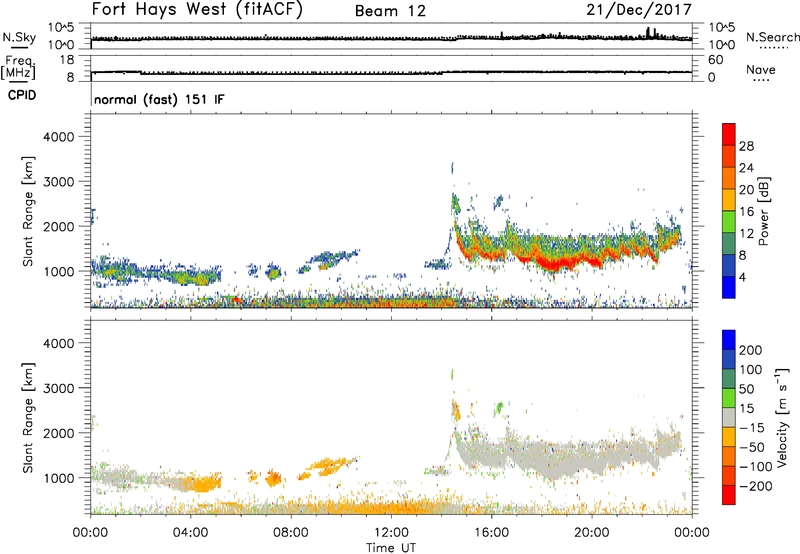Screen dimensions: 800x554
Task: Click the "normal (fast) 151 IF" text
Action: tap(159, 99)
